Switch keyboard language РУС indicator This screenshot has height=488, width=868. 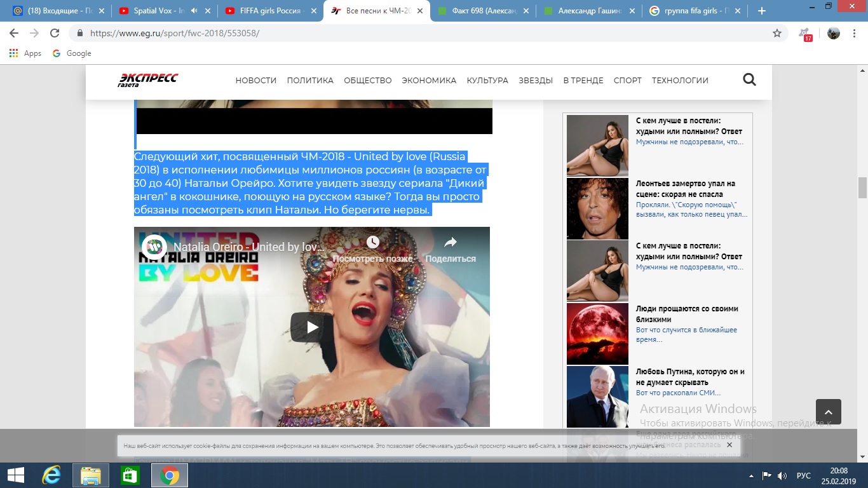(804, 475)
